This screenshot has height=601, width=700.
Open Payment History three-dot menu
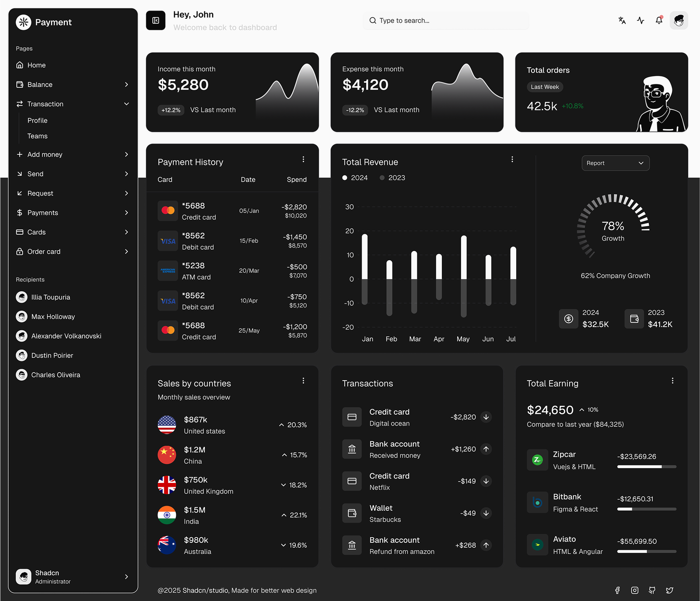coord(303,159)
